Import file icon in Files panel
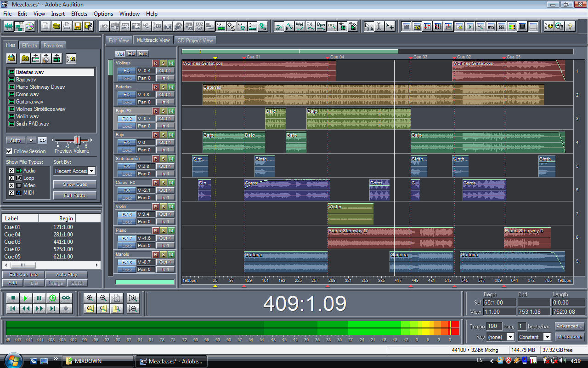Screen dimensions: 588x368 [12, 58]
